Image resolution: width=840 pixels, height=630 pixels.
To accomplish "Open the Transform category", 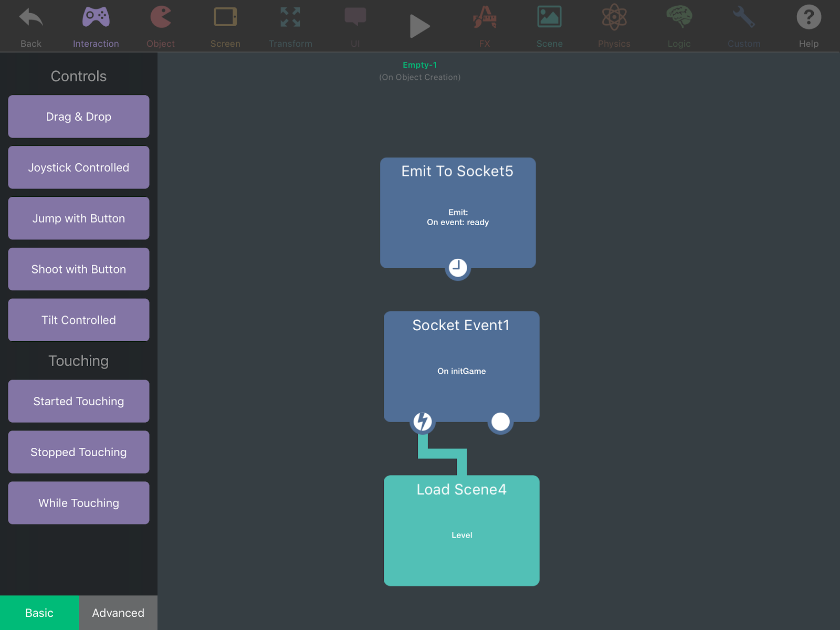I will pyautogui.click(x=290, y=26).
